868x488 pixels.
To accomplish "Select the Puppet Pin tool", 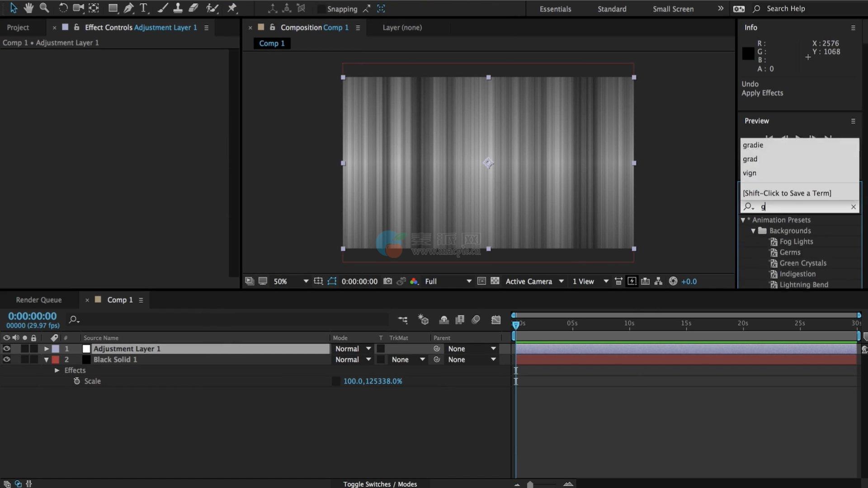I will (x=232, y=8).
